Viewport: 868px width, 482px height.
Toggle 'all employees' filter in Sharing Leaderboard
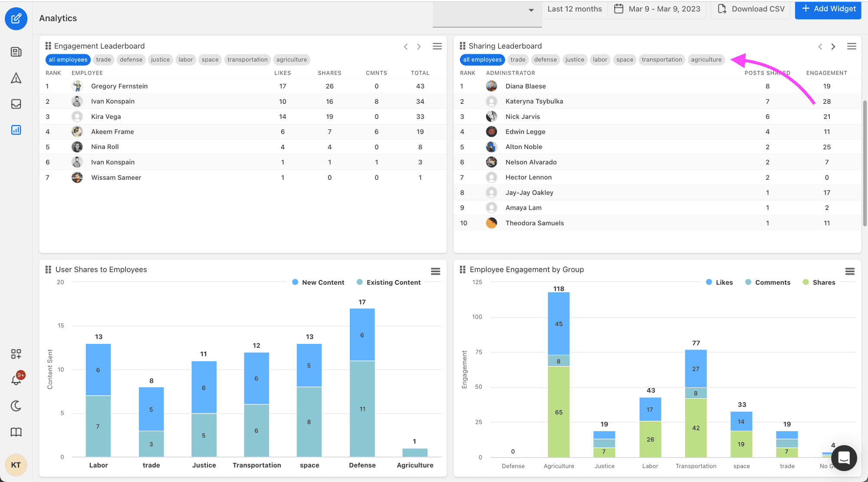click(482, 59)
